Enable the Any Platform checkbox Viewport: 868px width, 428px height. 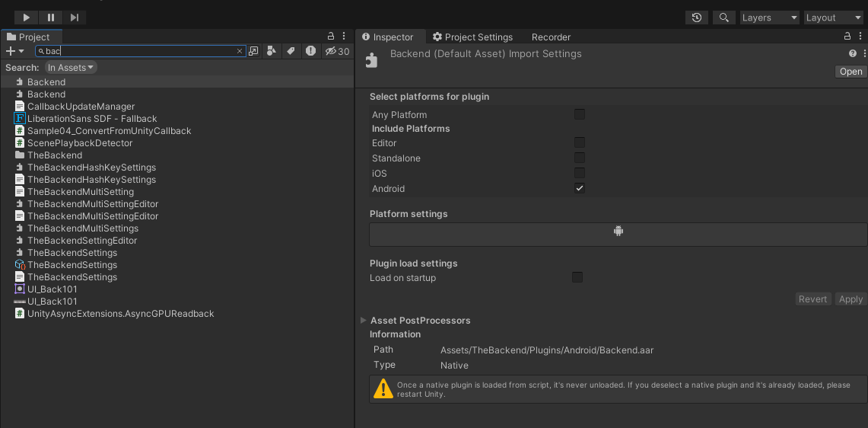(580, 115)
